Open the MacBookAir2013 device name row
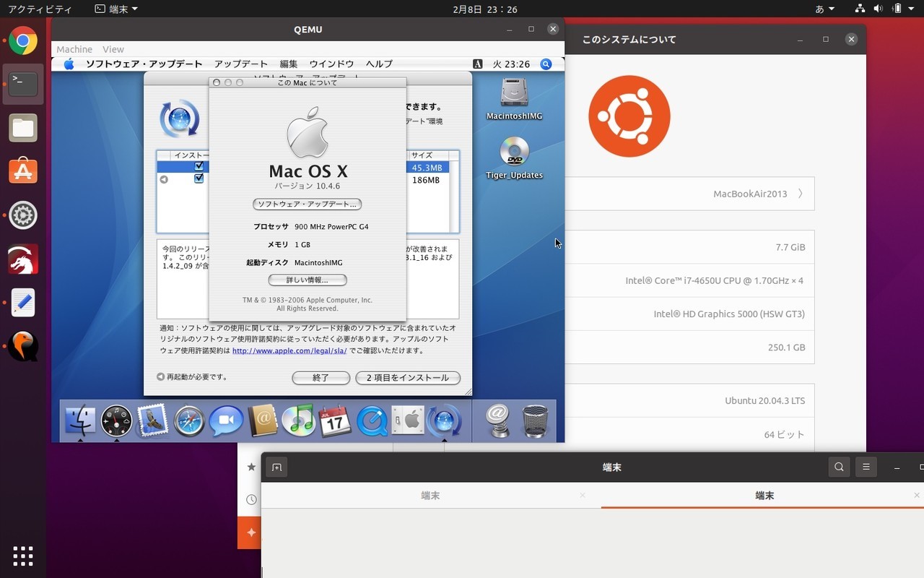 click(689, 194)
